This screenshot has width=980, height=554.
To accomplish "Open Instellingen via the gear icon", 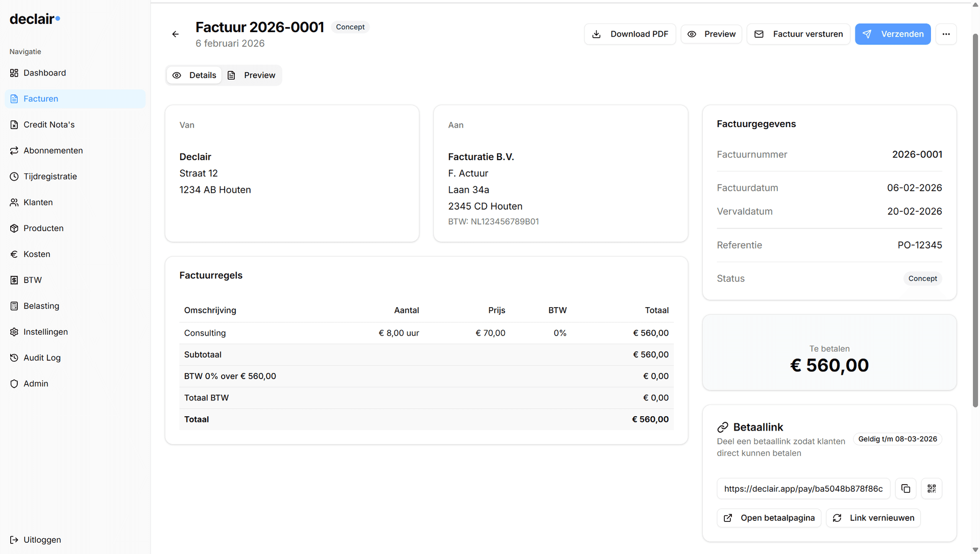I will coord(14,332).
